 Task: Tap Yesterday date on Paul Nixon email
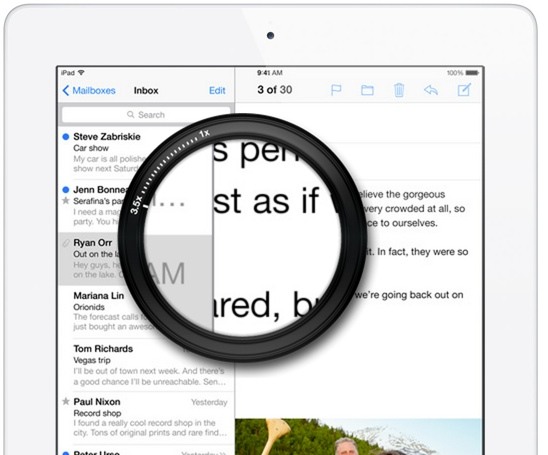209,402
